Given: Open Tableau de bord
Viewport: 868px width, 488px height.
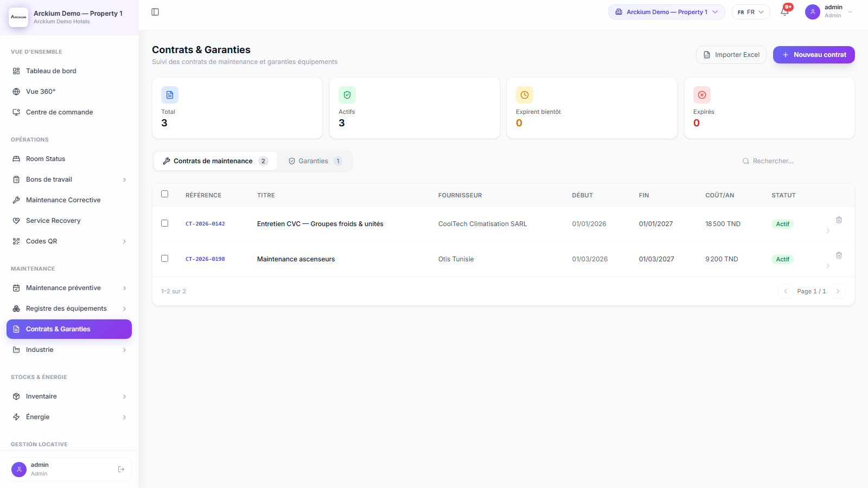Looking at the screenshot, I should [69, 71].
